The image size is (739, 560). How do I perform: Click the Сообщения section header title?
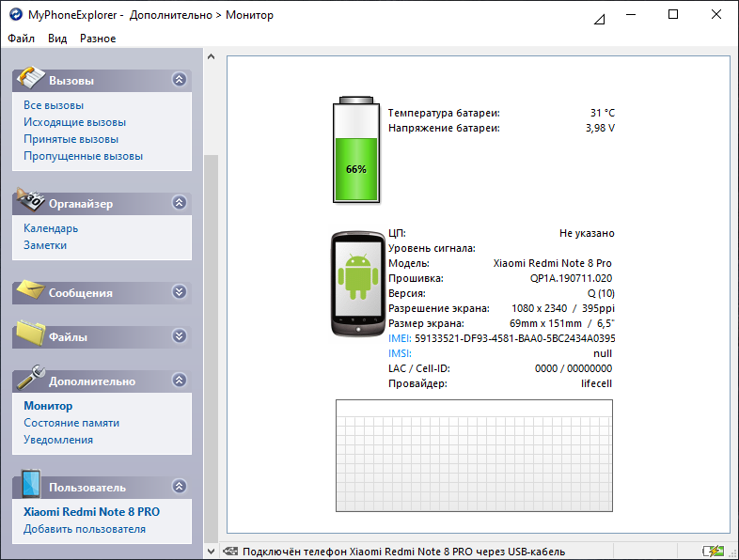click(x=81, y=293)
